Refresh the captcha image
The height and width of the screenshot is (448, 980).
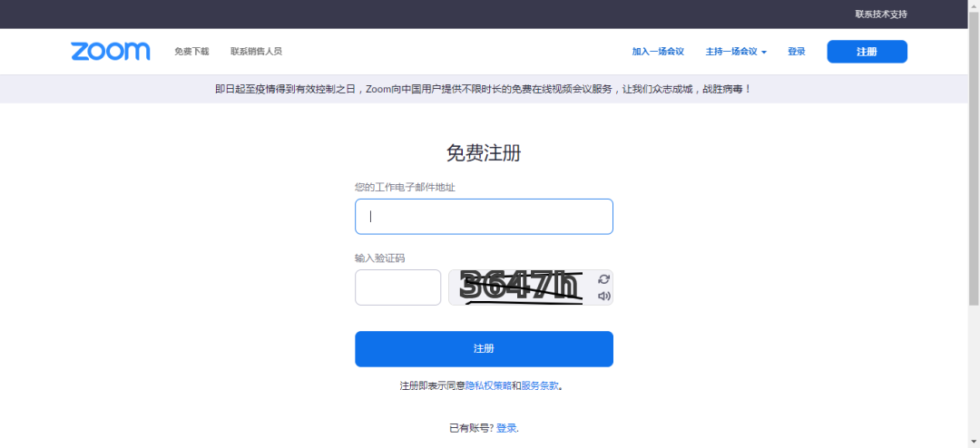point(603,279)
